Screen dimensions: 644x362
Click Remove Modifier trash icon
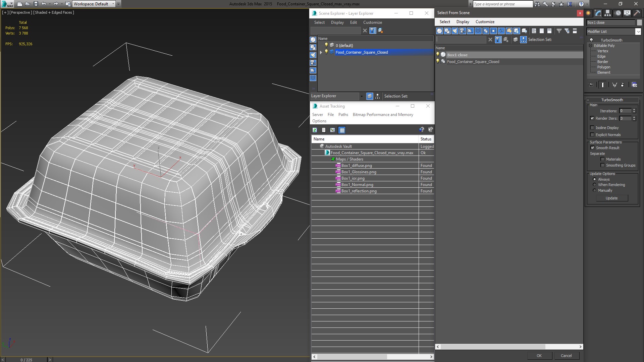click(x=623, y=85)
